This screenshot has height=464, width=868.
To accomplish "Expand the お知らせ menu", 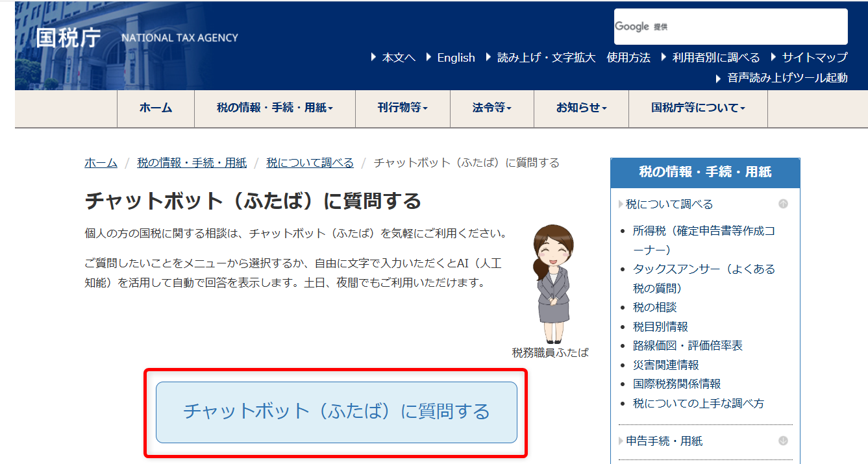I will tap(581, 108).
